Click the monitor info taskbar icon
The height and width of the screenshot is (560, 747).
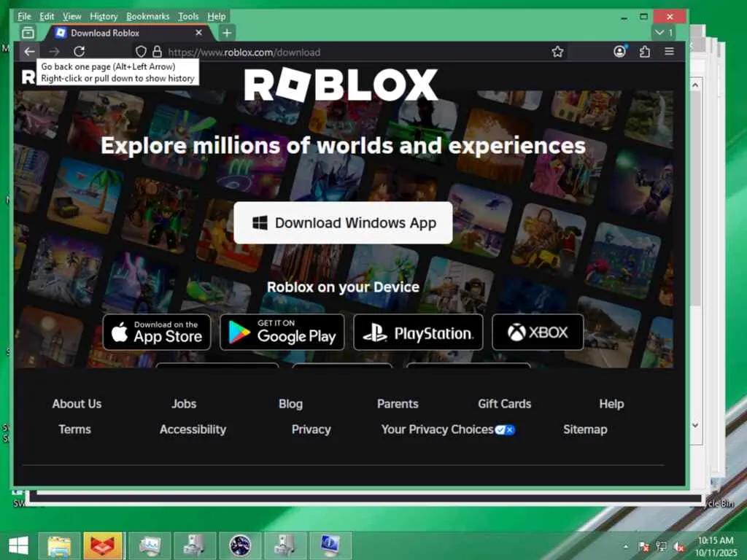[x=330, y=545]
